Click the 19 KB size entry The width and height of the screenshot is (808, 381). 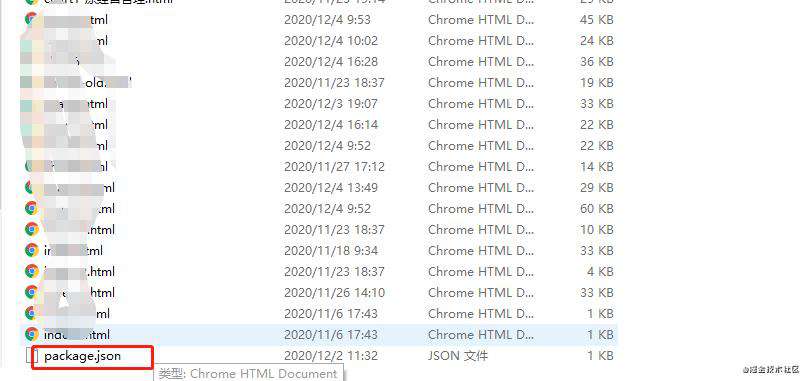click(597, 82)
